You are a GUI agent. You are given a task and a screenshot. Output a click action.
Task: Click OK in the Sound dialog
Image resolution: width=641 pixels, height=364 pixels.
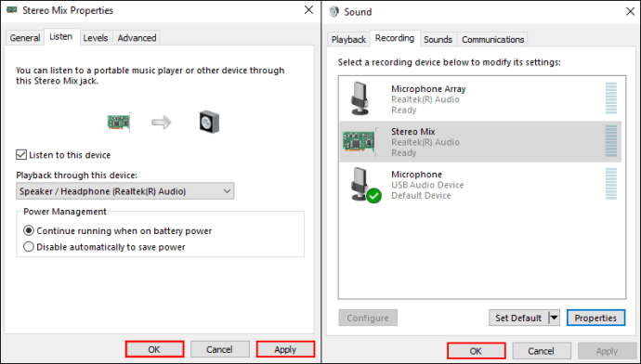[476, 351]
